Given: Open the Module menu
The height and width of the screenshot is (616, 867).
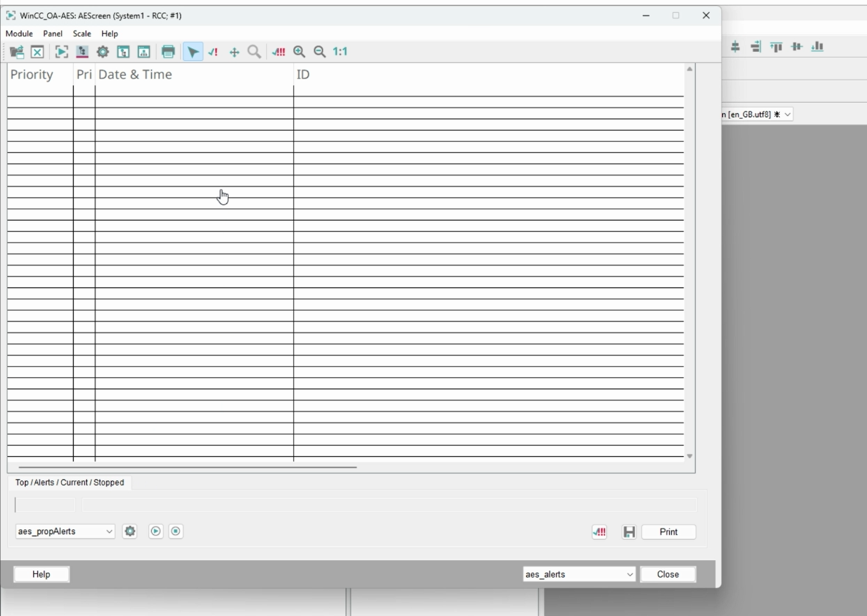Looking at the screenshot, I should pos(19,34).
